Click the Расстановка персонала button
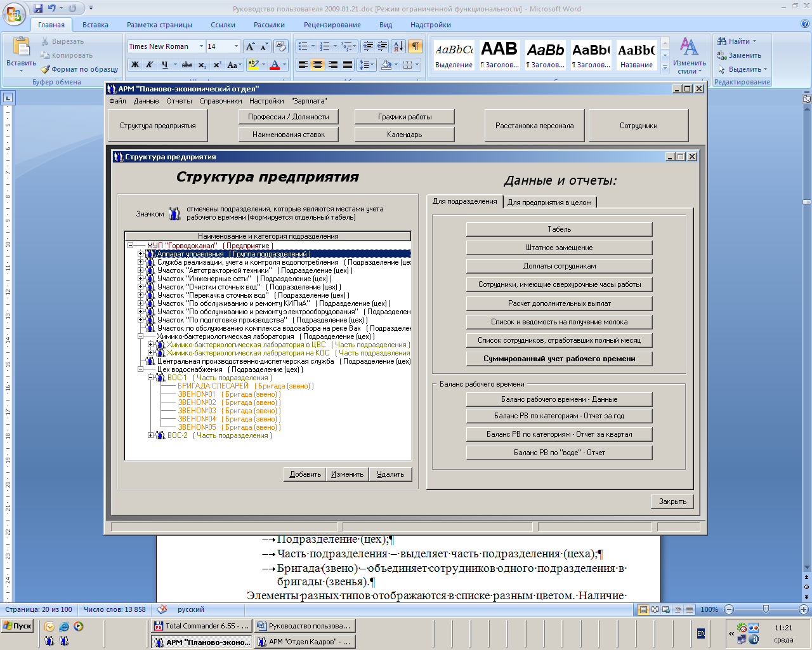This screenshot has height=650, width=812. click(x=535, y=126)
